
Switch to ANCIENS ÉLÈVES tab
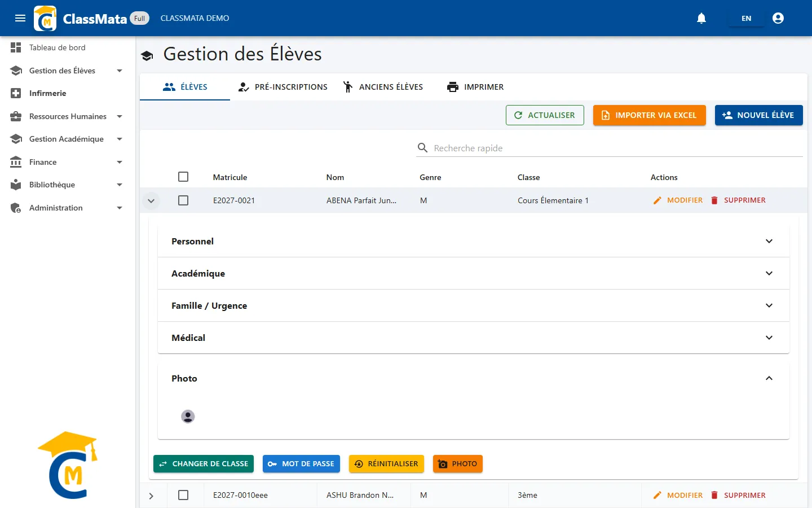coord(383,87)
